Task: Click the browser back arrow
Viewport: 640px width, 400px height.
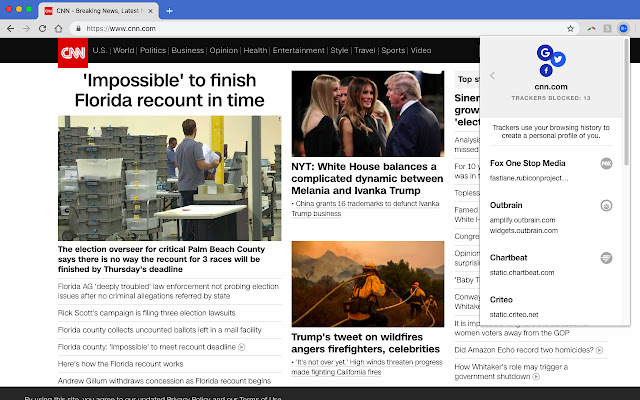Action: (x=11, y=29)
